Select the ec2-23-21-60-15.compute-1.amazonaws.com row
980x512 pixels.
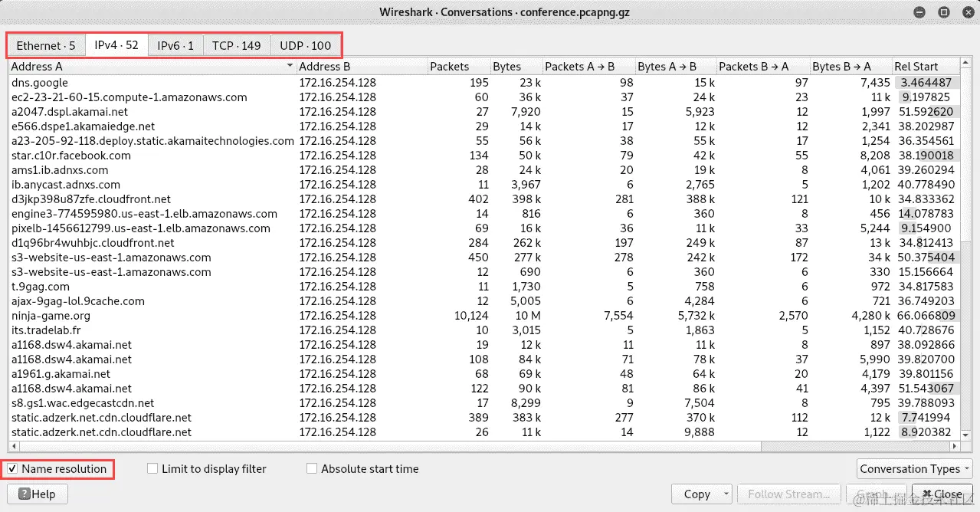click(x=484, y=97)
